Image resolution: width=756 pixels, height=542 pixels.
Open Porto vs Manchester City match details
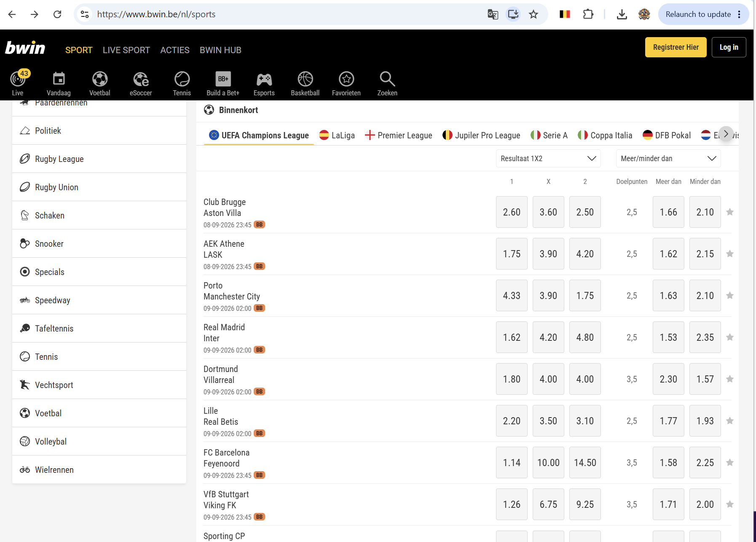[232, 291]
